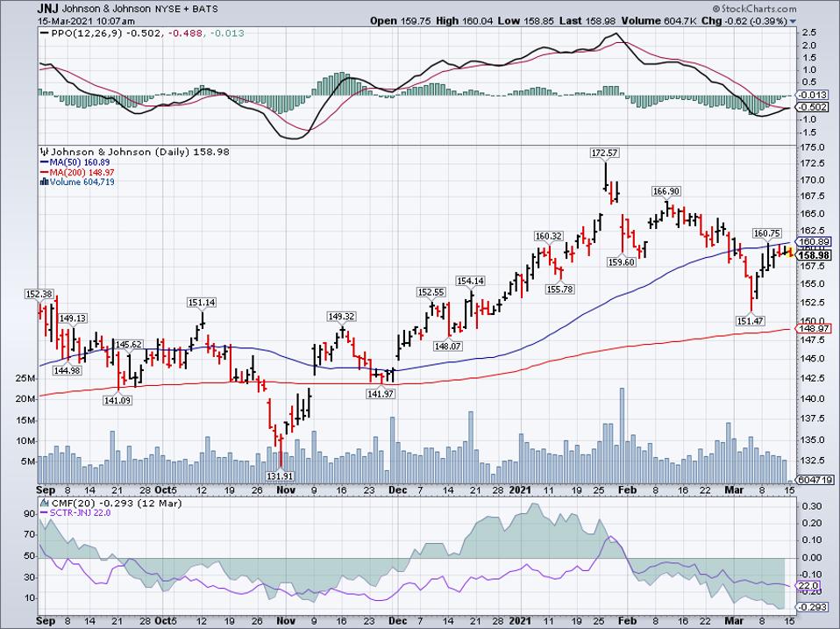Viewport: 840px width, 629px height.
Task: Click the blue MA(50) line swatch
Action: click(x=45, y=162)
